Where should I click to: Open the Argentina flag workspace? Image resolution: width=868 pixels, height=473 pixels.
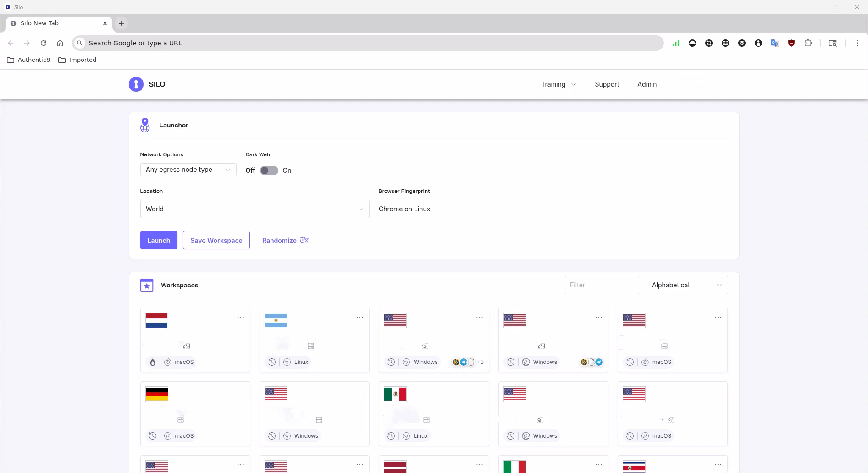click(x=276, y=320)
